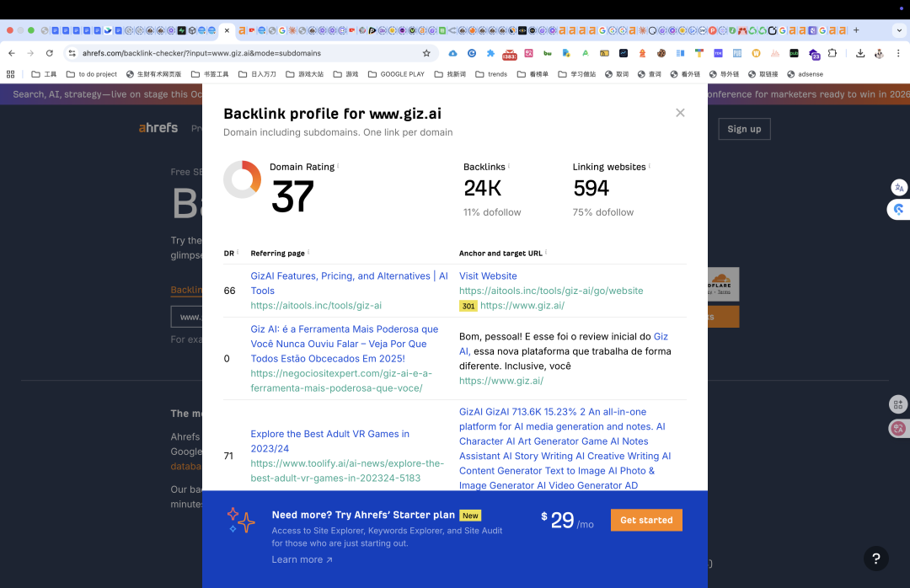910x588 pixels.
Task: Show Backlinks info tooltip icon
Action: pos(508,165)
